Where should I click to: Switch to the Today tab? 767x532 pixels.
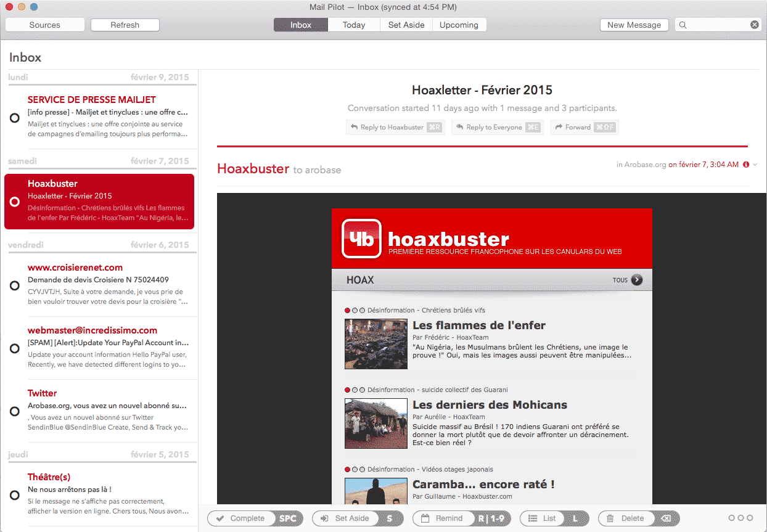[x=354, y=25]
